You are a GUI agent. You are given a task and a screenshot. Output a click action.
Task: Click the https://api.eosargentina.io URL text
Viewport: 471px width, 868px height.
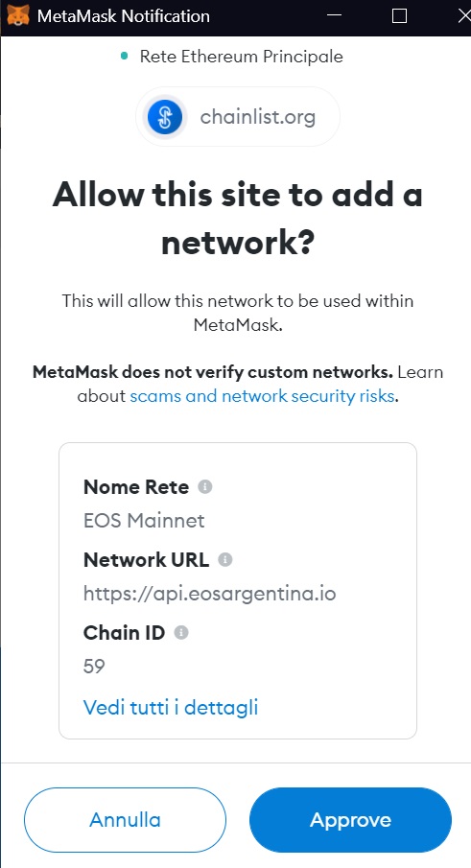point(210,594)
